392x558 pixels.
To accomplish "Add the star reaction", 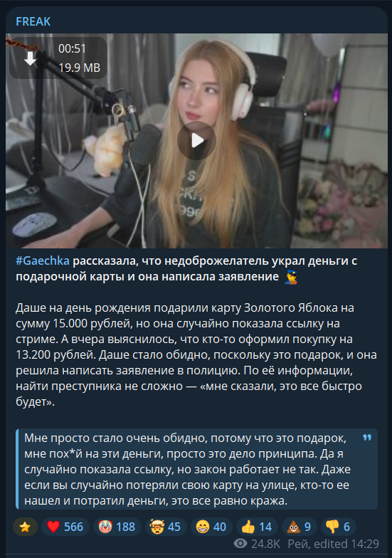I will 25,527.
